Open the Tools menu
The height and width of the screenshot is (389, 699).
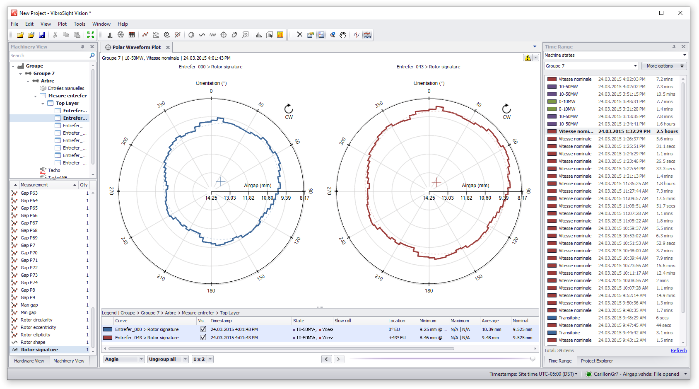coord(79,24)
